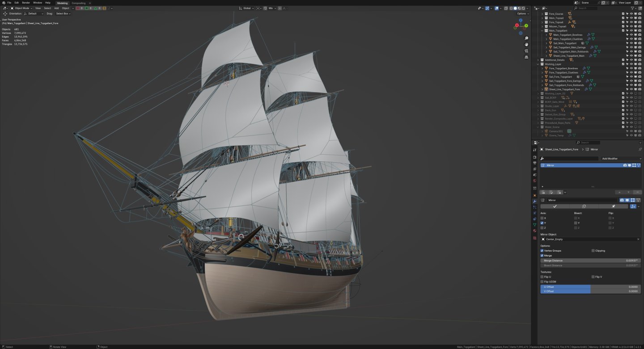Click the Add Modifier dropdown
Viewport: 644px width, 349px height.
click(x=621, y=159)
